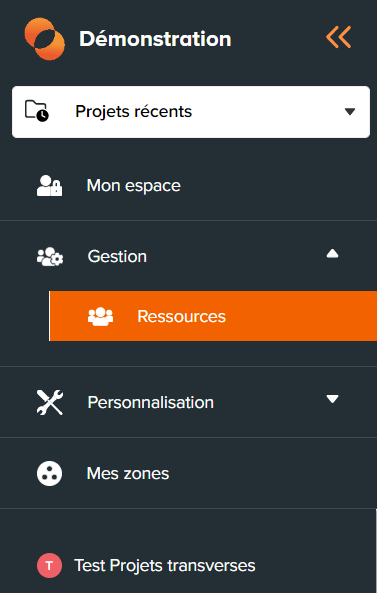377x593 pixels.
Task: Click the Mon espace user-lock icon
Action: click(50, 186)
